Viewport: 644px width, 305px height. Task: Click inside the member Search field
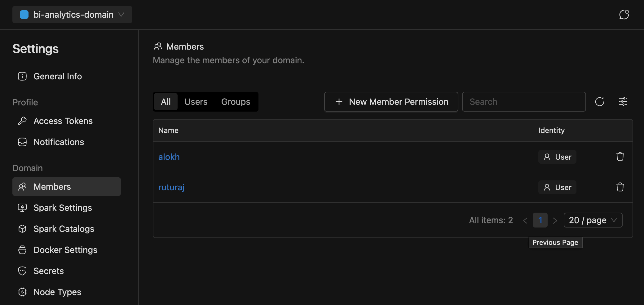point(523,101)
